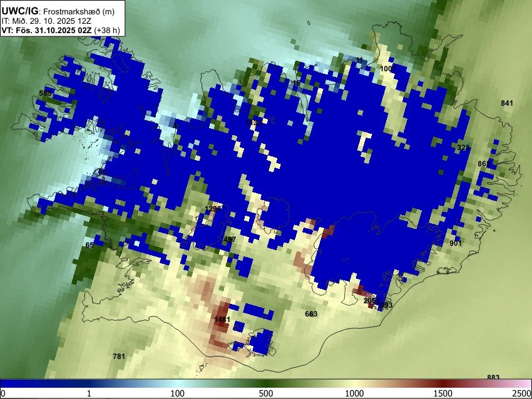Click the 1293 value in the west highlands
Screen dimensions: 532x399
tap(213, 208)
